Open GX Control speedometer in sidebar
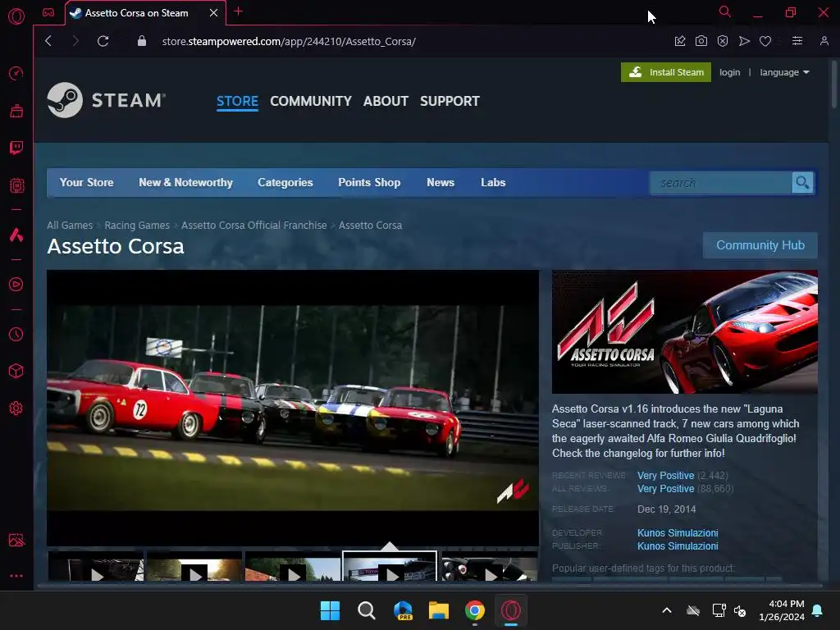The image size is (840, 630). [x=16, y=73]
